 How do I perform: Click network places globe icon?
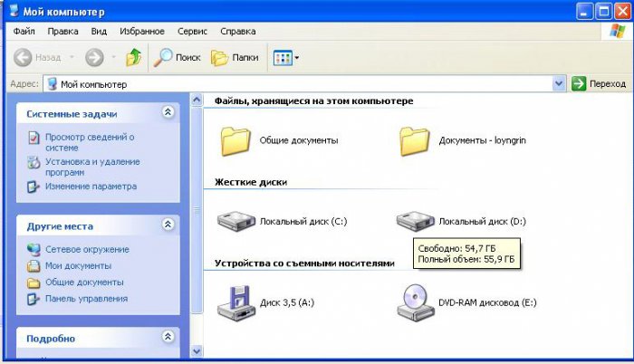click(x=34, y=250)
